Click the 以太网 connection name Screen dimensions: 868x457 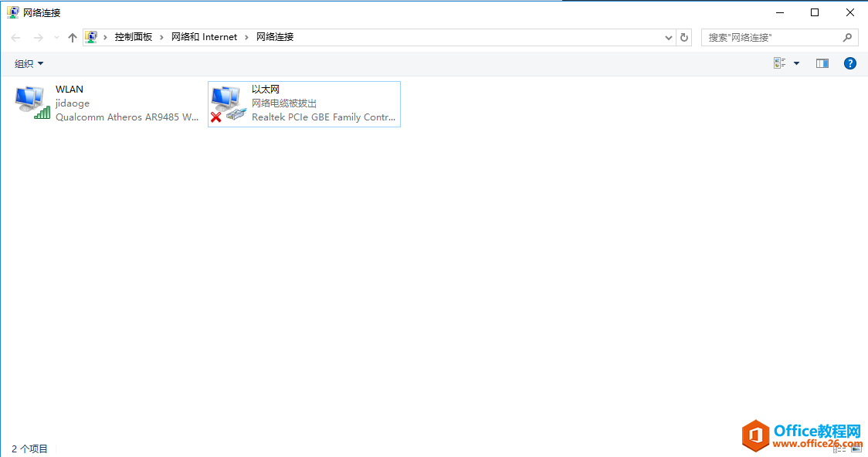tap(265, 90)
